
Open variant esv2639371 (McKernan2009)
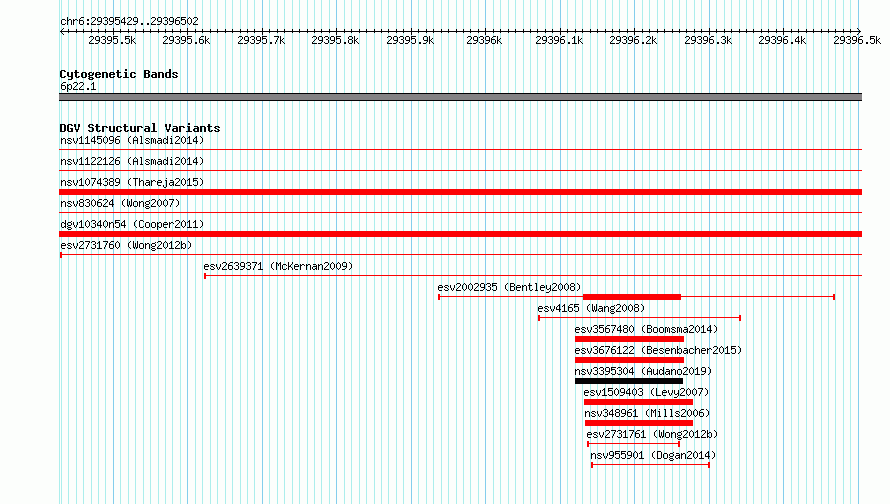(278, 266)
